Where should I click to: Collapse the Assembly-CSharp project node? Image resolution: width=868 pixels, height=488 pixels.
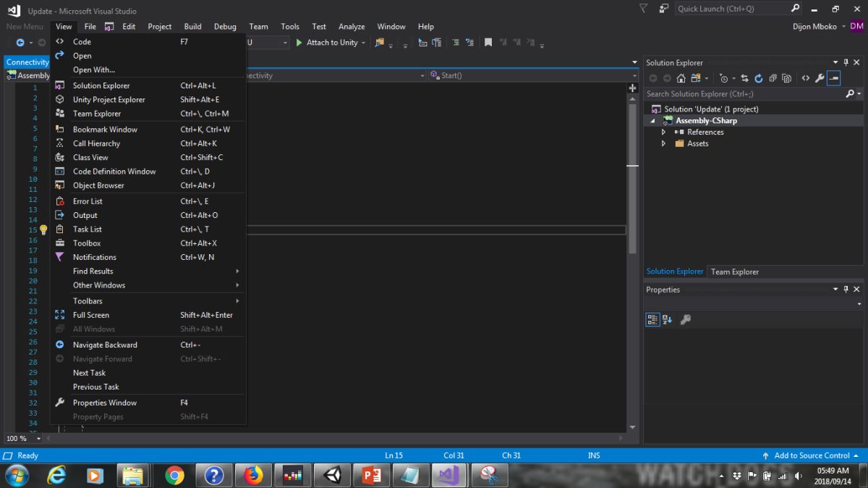click(x=653, y=121)
